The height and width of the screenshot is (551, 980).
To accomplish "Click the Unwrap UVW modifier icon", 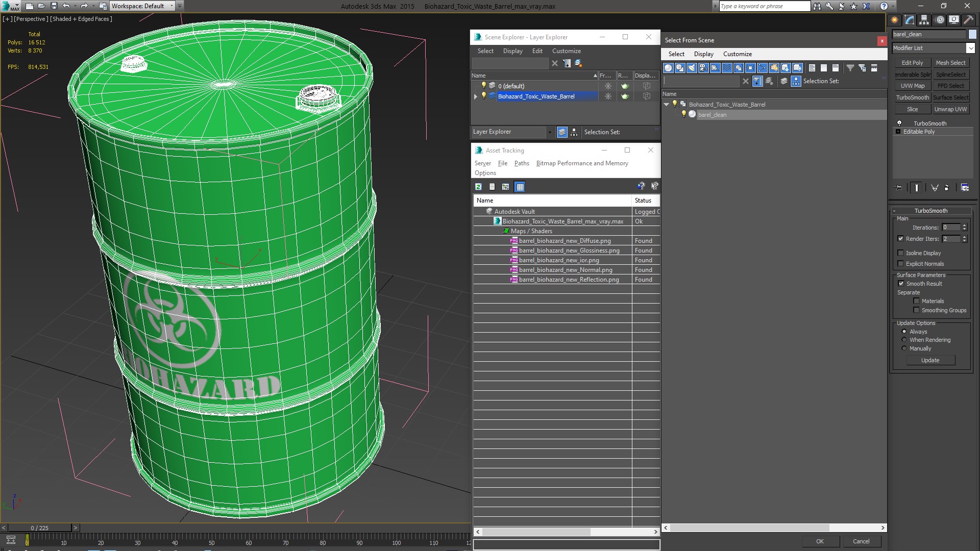I will tap(950, 108).
